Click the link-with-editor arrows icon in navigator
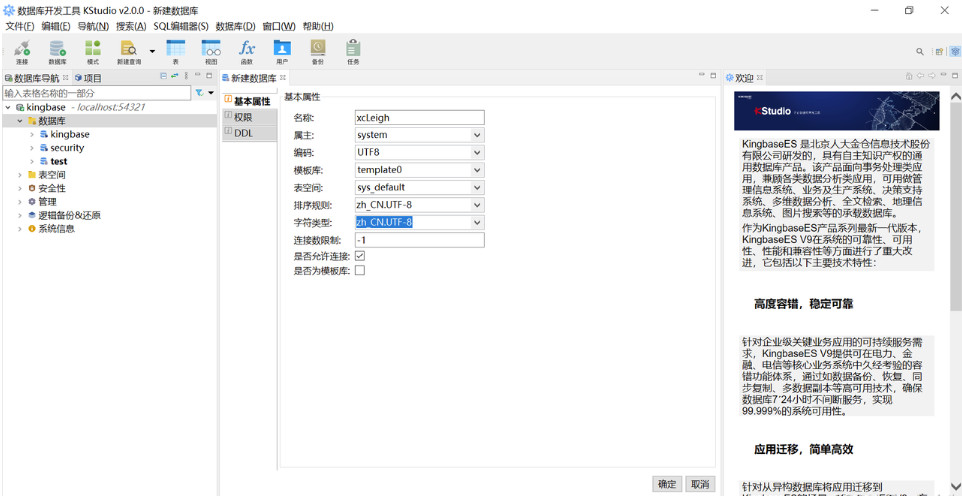Screen dimensions: 962x496 [x=174, y=76]
